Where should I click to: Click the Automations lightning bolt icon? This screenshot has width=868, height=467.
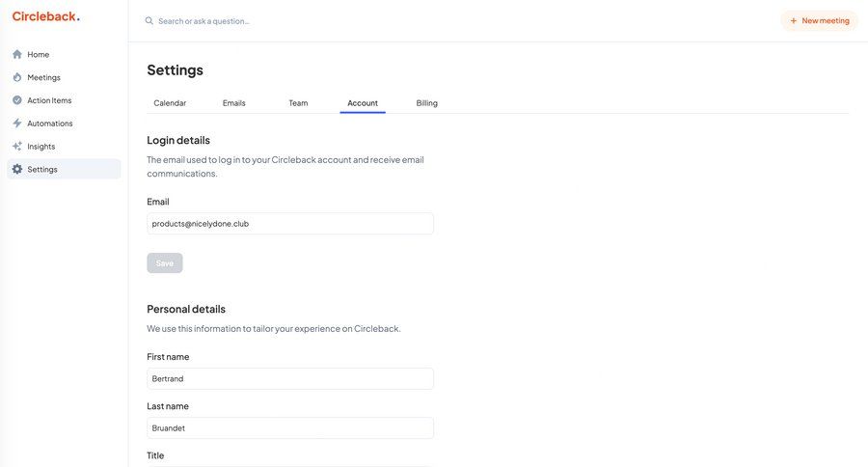pos(17,124)
